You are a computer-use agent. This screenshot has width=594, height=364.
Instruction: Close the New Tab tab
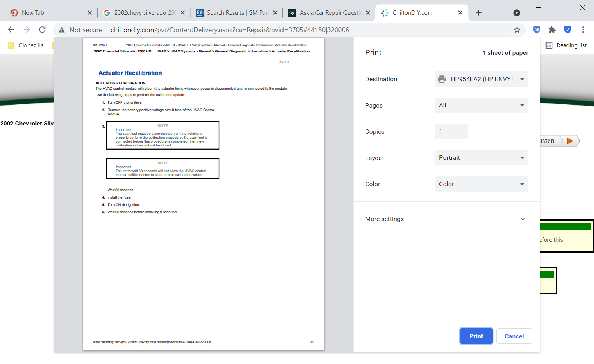90,13
